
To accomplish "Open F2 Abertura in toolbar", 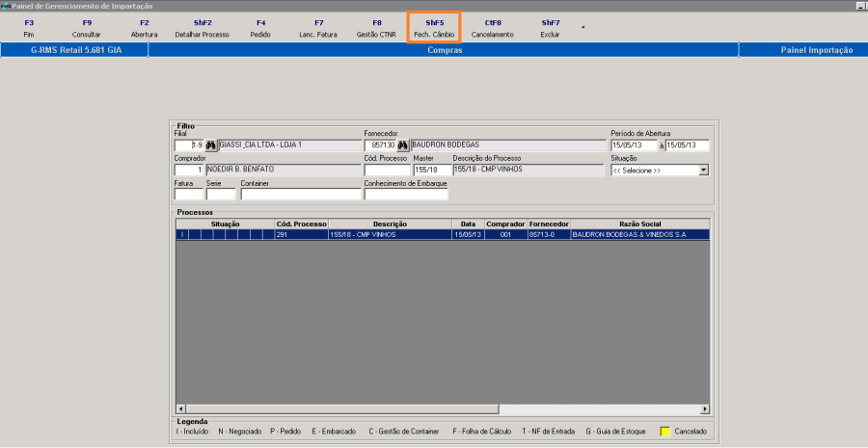I will click(x=144, y=29).
